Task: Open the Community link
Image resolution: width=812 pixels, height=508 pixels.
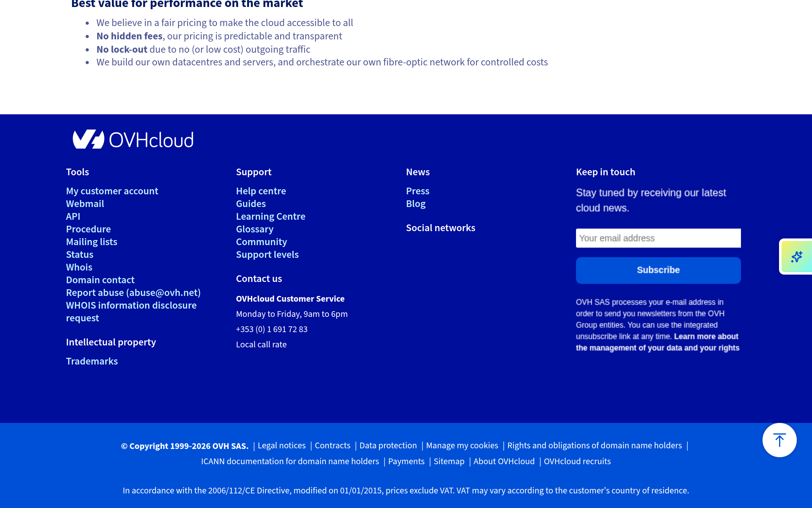Action: 261,242
